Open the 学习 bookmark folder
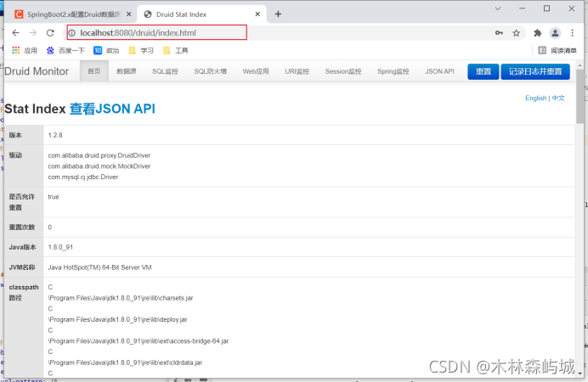The height and width of the screenshot is (382, 588). (x=141, y=50)
